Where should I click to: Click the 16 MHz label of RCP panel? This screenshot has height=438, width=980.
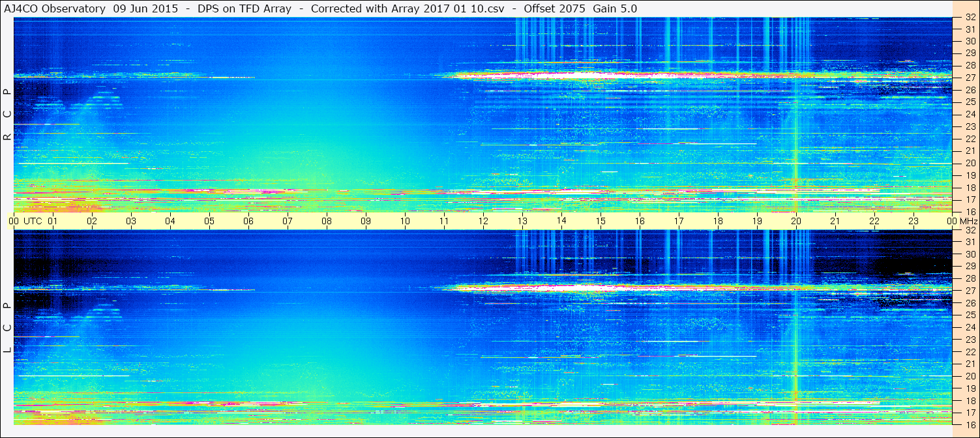click(970, 211)
